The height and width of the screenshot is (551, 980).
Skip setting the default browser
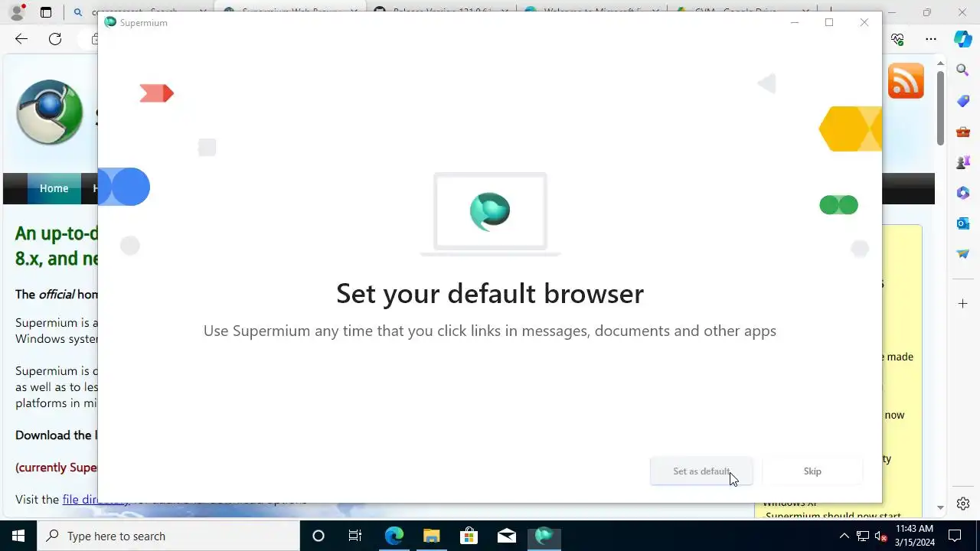pyautogui.click(x=812, y=471)
